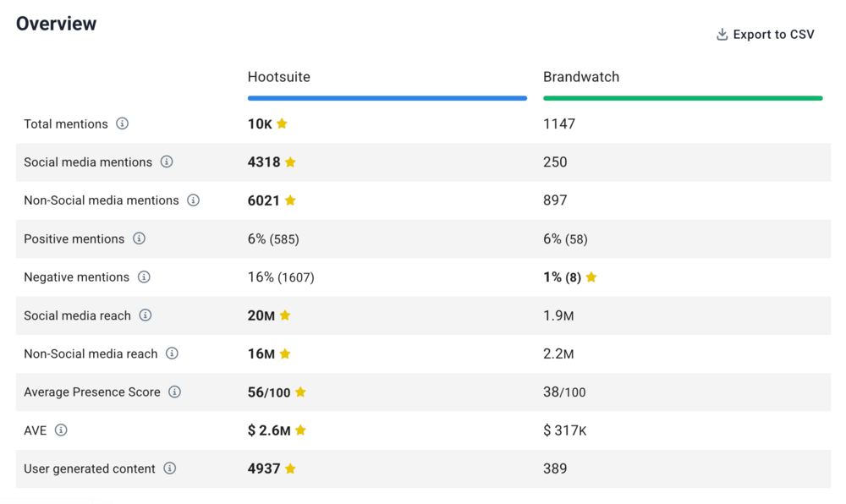Select the Brandwatch column header

coord(581,76)
